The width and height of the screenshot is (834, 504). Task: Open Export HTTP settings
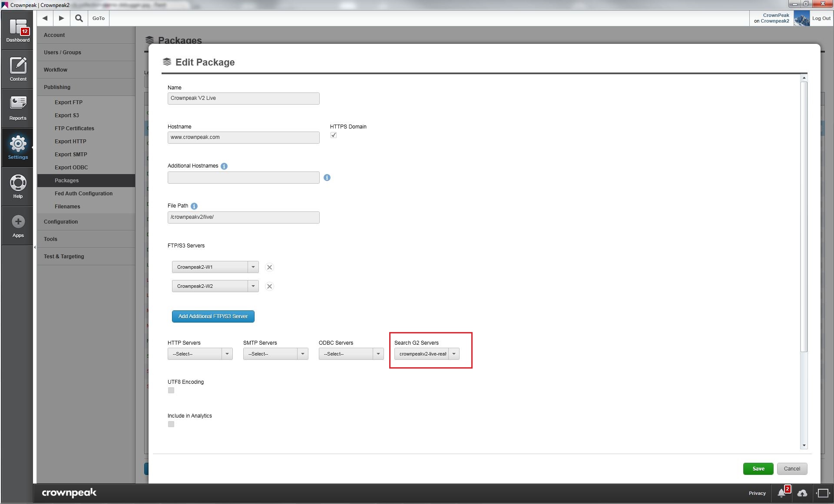pyautogui.click(x=86, y=142)
